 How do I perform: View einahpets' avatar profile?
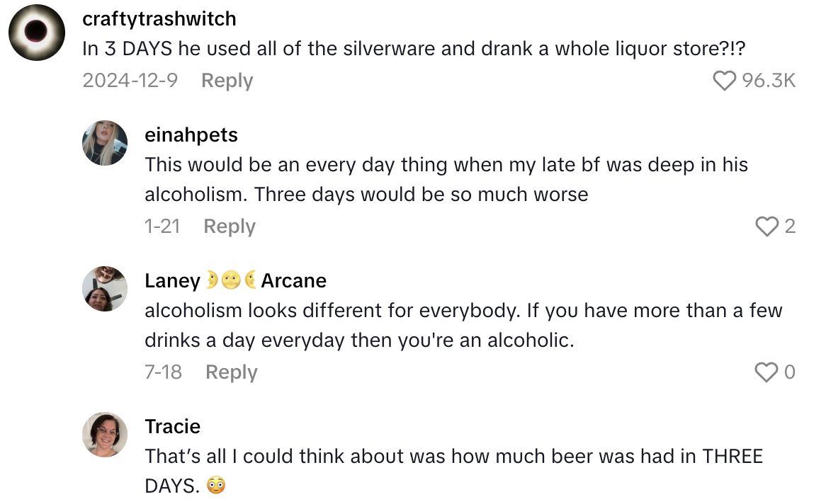[106, 143]
